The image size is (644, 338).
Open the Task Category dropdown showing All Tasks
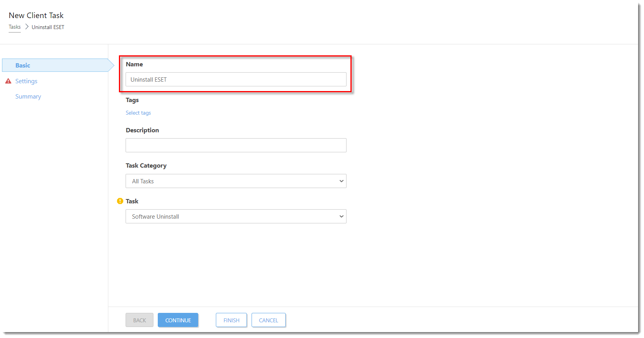point(236,181)
